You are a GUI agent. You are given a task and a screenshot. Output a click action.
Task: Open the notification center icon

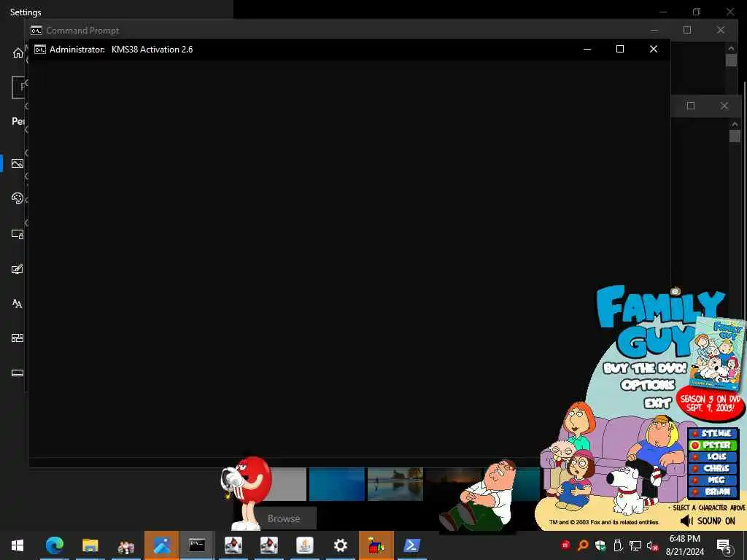tap(724, 545)
